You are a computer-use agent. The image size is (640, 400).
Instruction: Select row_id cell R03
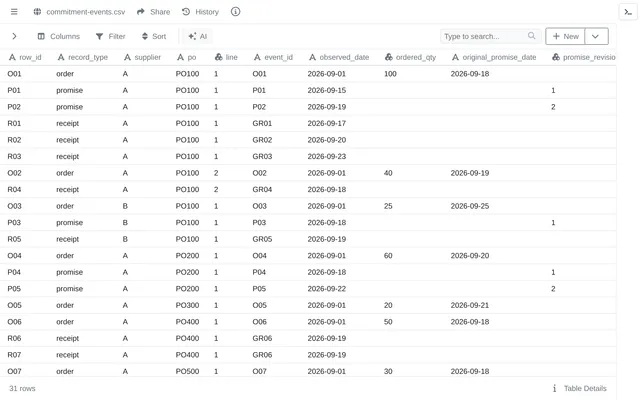tap(14, 156)
